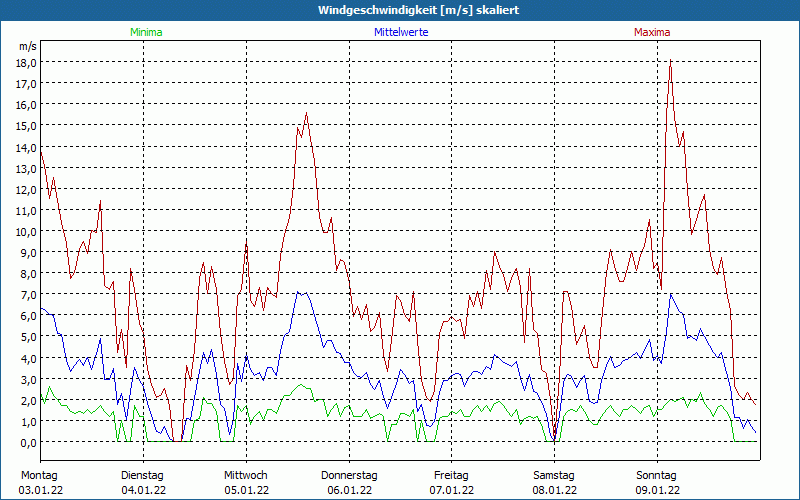Select the 03.01.22 date label
This screenshot has width=800, height=500.
click(40, 490)
